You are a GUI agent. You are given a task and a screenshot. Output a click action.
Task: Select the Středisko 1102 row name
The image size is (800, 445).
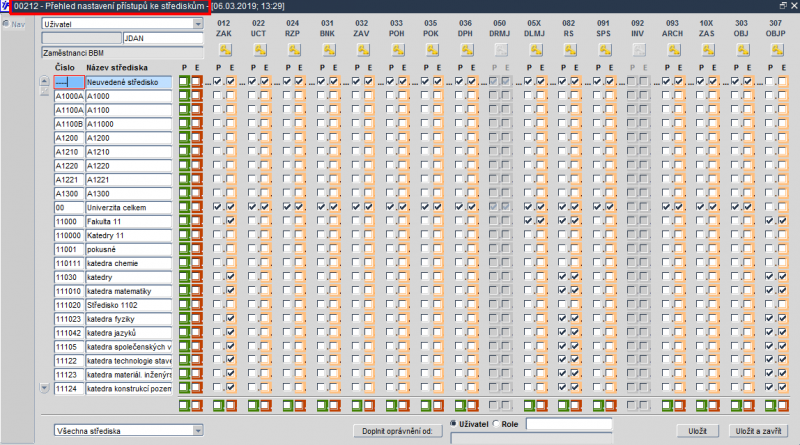coord(129,305)
